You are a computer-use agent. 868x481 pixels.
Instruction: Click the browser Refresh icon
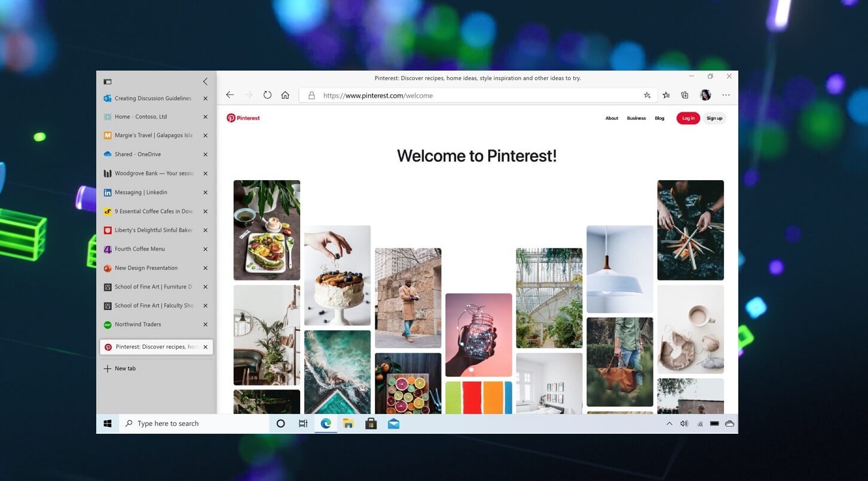(267, 95)
